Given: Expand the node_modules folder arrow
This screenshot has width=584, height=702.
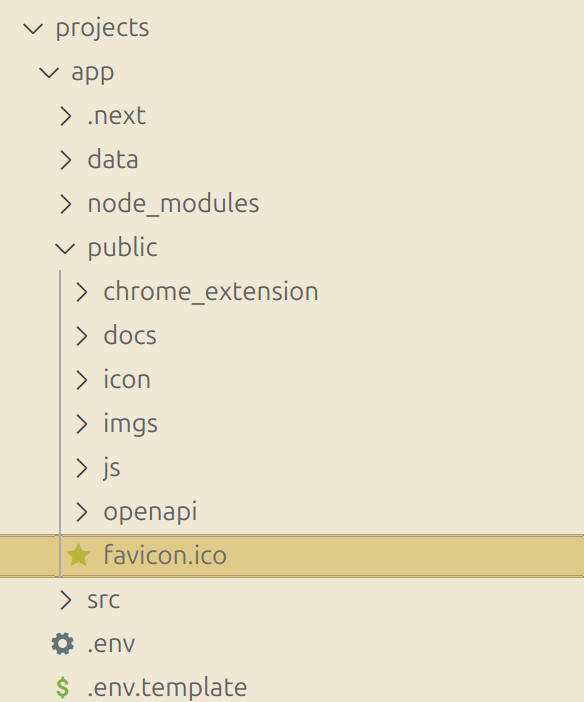Looking at the screenshot, I should coord(66,204).
